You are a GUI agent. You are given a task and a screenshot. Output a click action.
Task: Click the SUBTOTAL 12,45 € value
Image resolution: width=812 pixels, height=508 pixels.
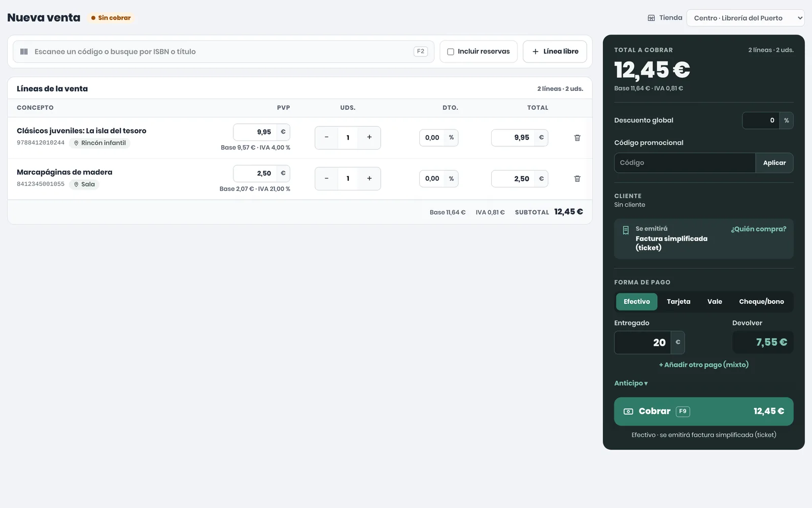coord(568,212)
